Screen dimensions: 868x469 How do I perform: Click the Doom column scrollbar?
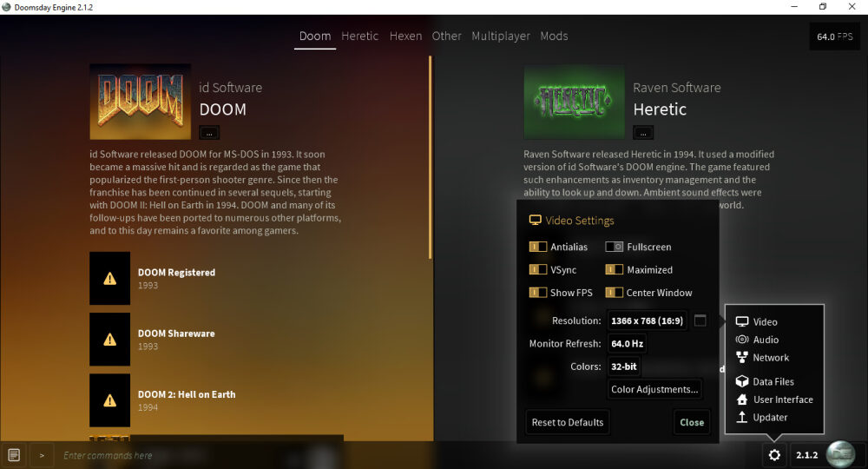coord(431,157)
